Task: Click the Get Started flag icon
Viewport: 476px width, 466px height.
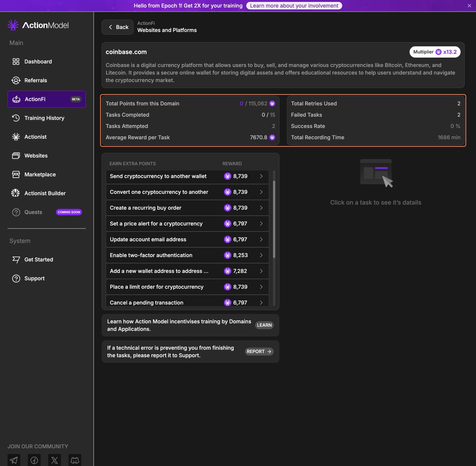Action: click(16, 260)
